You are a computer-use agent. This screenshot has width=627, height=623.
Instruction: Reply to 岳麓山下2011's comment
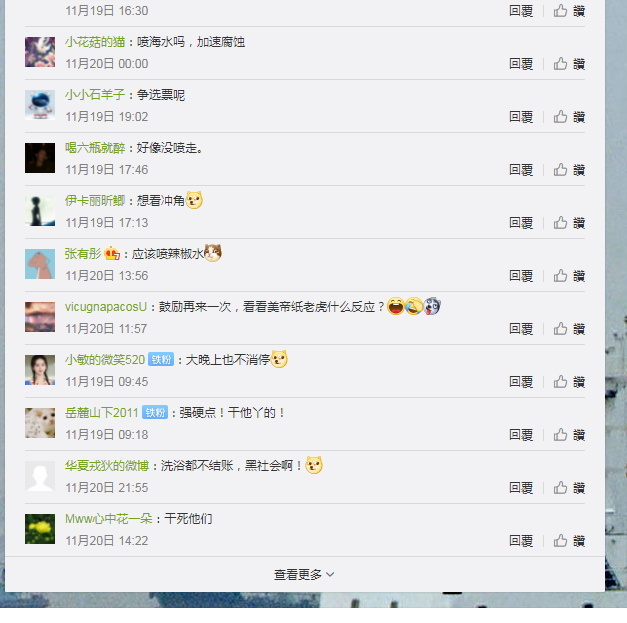click(x=521, y=435)
